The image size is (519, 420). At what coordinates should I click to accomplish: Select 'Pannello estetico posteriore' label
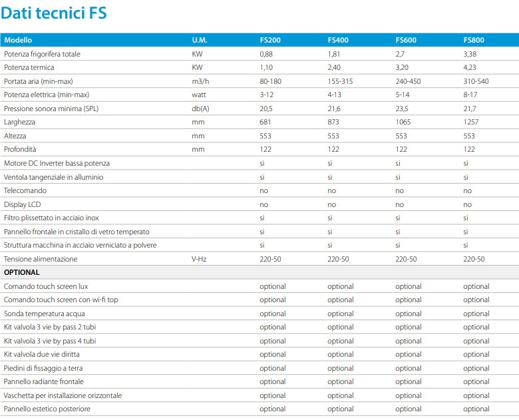(x=47, y=409)
